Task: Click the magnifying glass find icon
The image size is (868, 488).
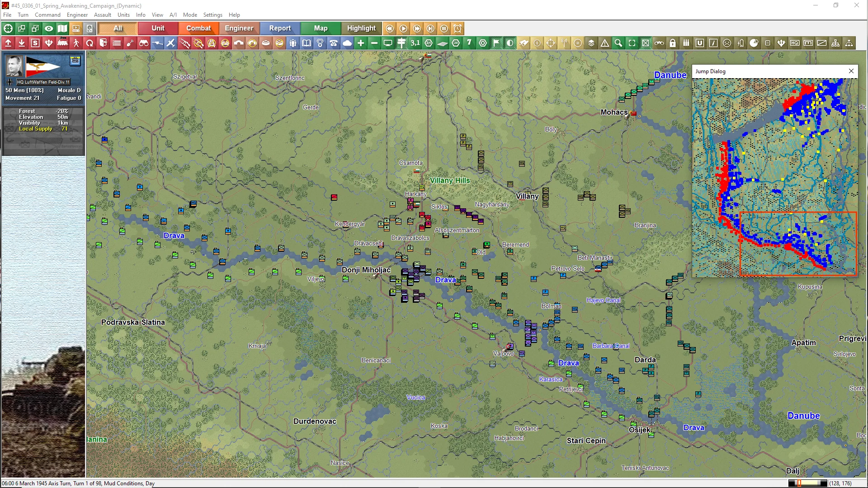Action: click(x=618, y=43)
